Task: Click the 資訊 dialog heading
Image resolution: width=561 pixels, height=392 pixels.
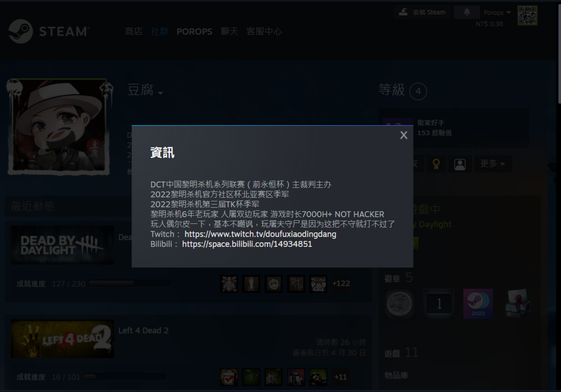Action: (162, 153)
